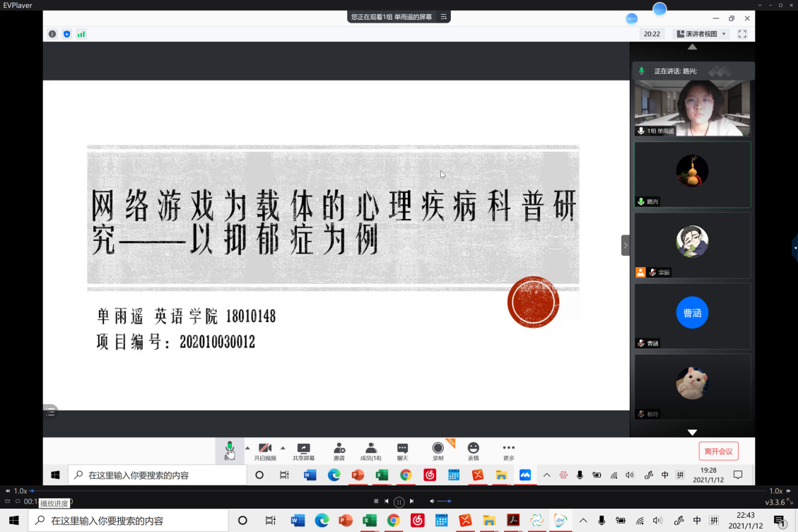The image size is (798, 532).
Task: Open the screen-share banner options menu
Action: pos(443,16)
